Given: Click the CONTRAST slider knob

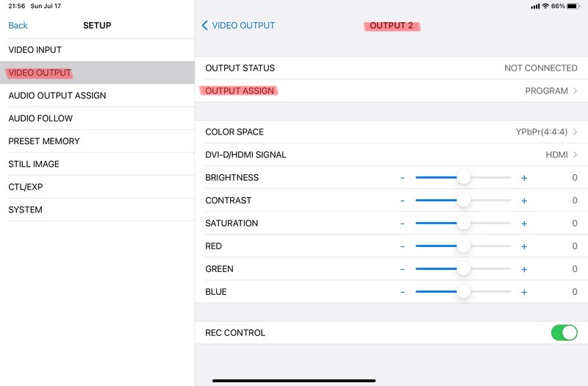Looking at the screenshot, I should (464, 200).
